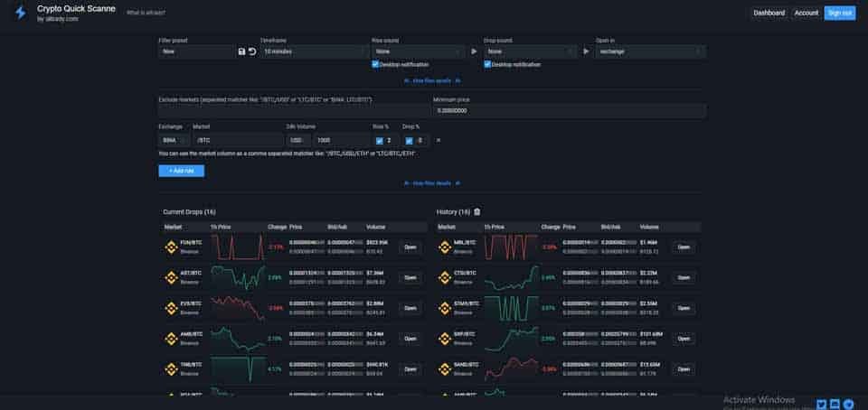Sort History table by Bid/Ask column

610,227
